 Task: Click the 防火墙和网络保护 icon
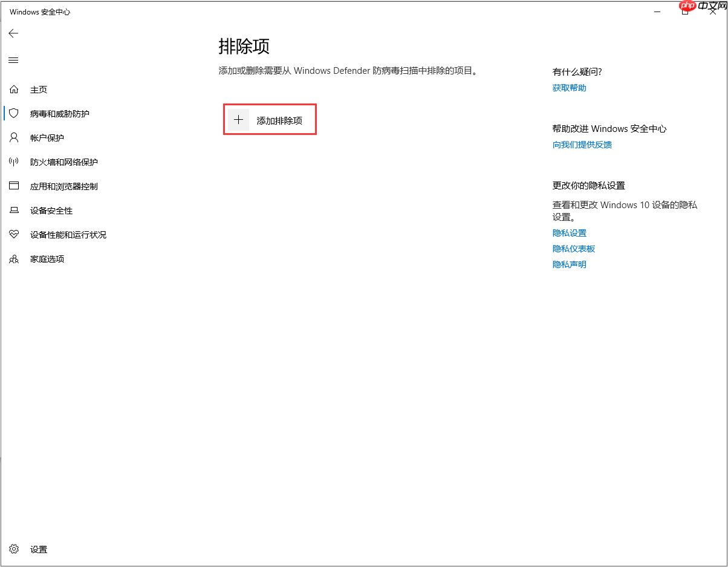tap(14, 162)
